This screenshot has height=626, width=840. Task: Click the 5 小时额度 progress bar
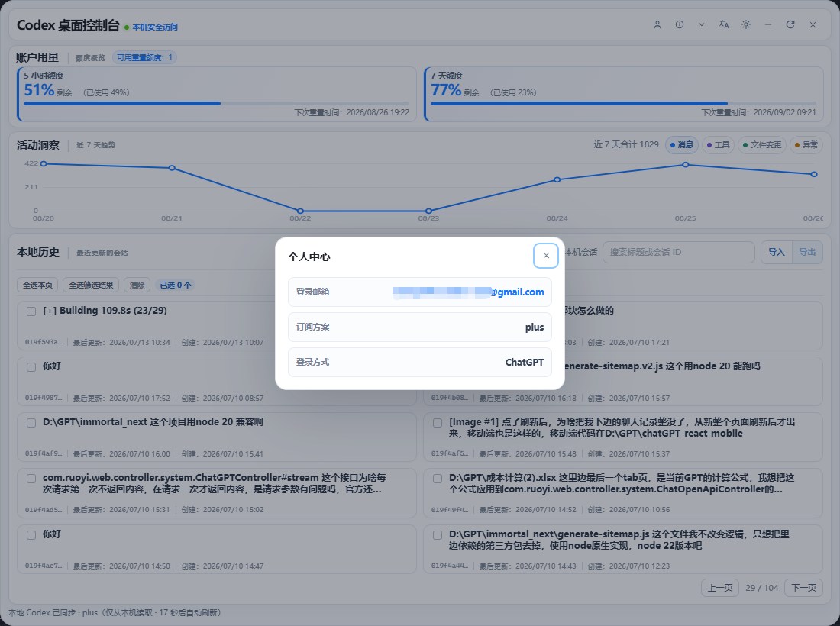(216, 103)
